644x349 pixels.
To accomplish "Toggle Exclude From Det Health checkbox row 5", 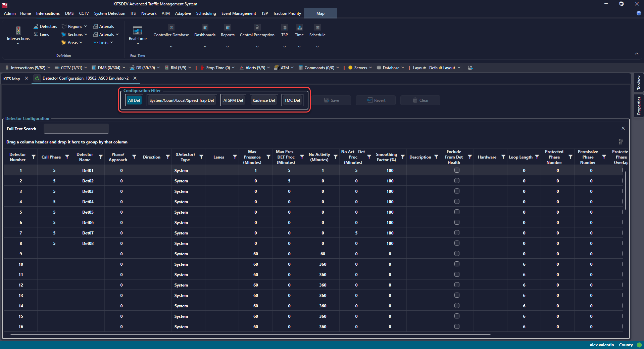I will 457,212.
